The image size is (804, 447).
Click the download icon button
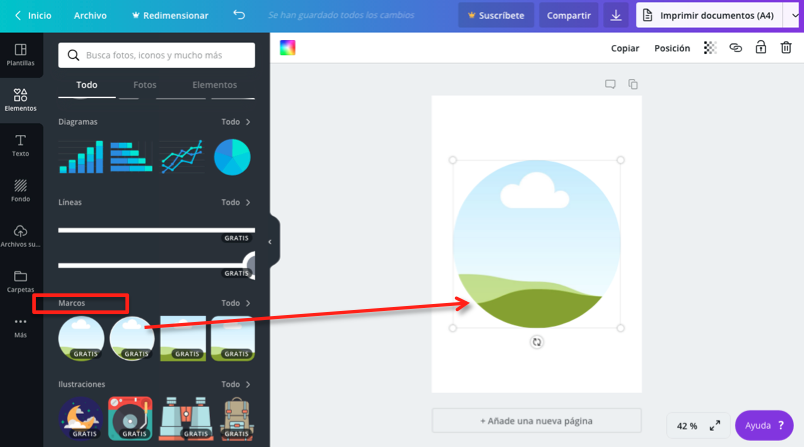(x=616, y=15)
